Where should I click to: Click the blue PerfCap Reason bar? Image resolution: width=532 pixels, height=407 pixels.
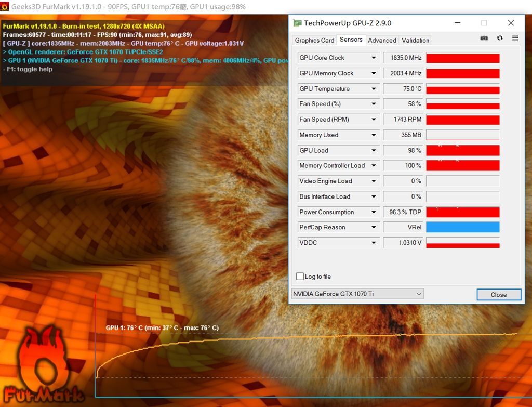point(463,228)
